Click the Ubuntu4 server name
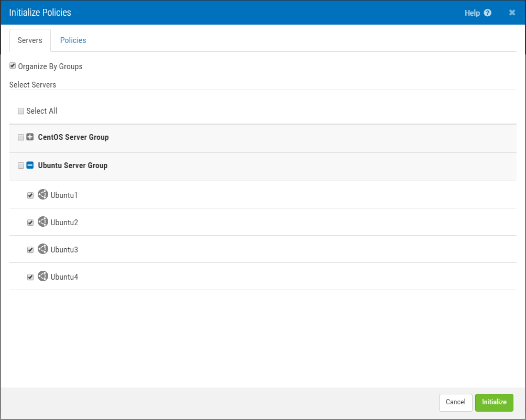Screen dimensions: 526x420 click(64, 277)
